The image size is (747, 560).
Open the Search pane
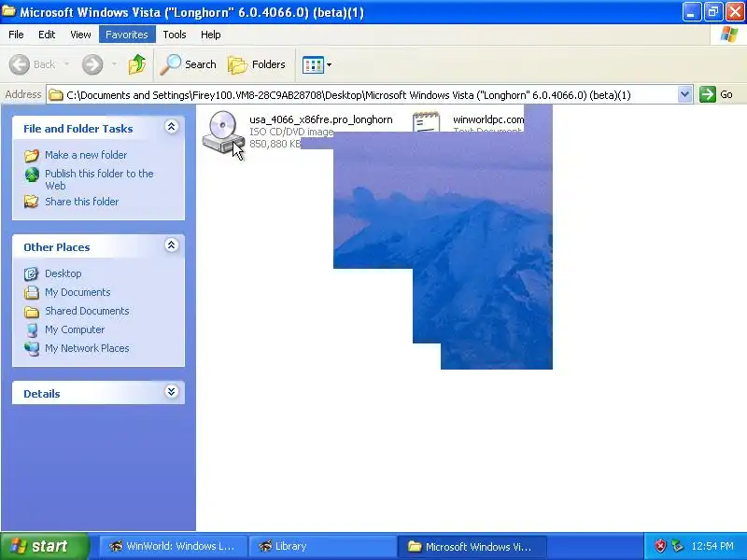189,64
